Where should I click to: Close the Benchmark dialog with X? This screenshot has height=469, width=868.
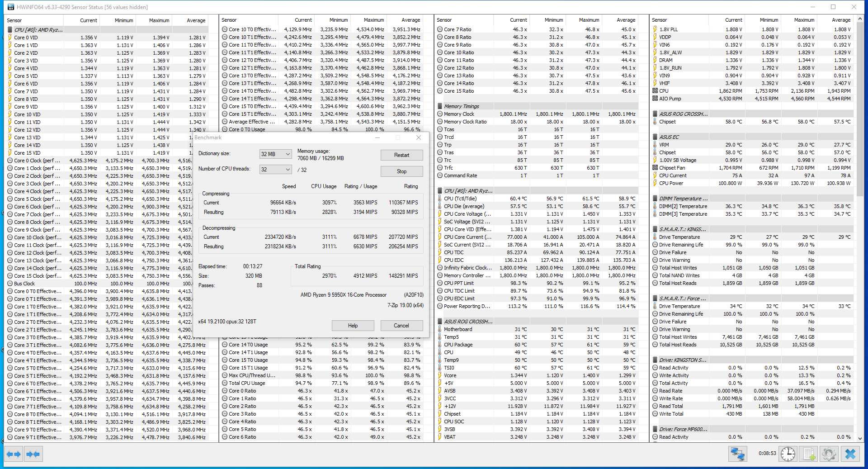[x=418, y=137]
